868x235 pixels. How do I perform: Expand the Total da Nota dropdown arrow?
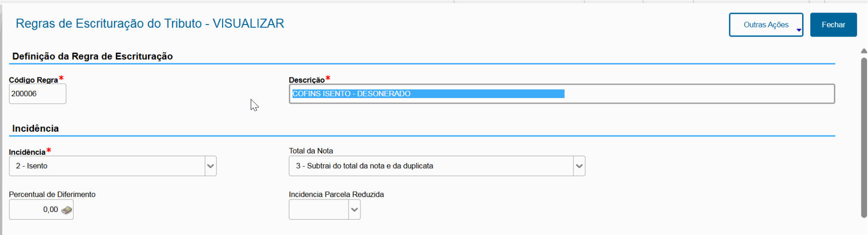point(579,166)
